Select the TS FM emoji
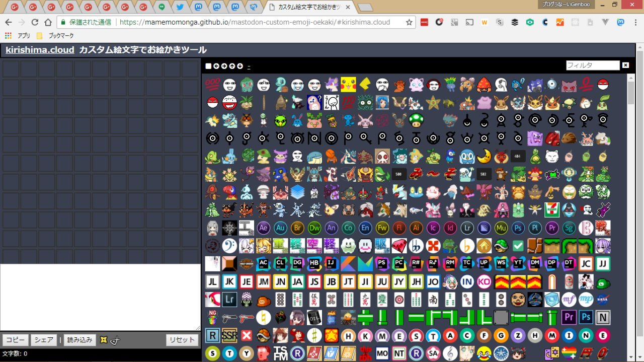Image resolution: width=644 pixels, height=362 pixels. click(280, 353)
